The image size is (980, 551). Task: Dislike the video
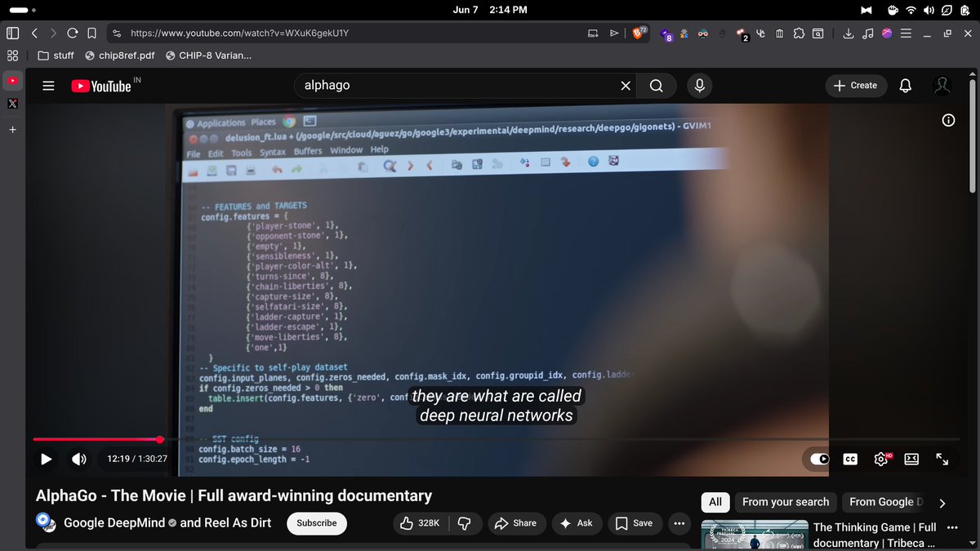point(465,523)
